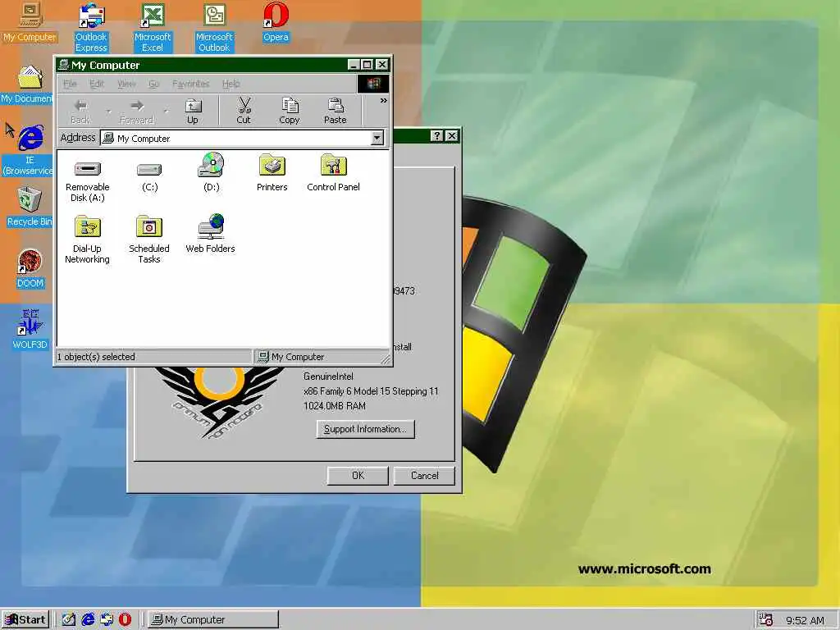Select Outlook Express desktop shortcut
Viewport: 840px width, 630px height.
pos(91,27)
